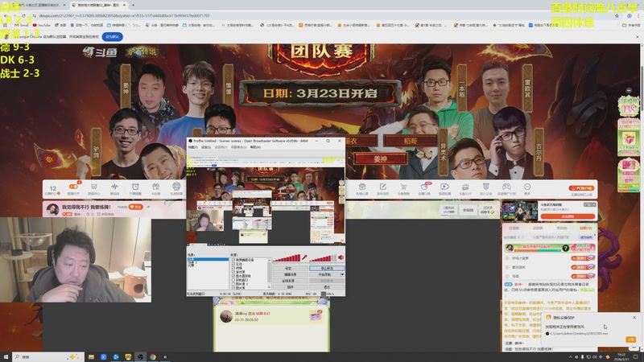
Task: Click the 全域来源 global sources button
Action: point(291,281)
